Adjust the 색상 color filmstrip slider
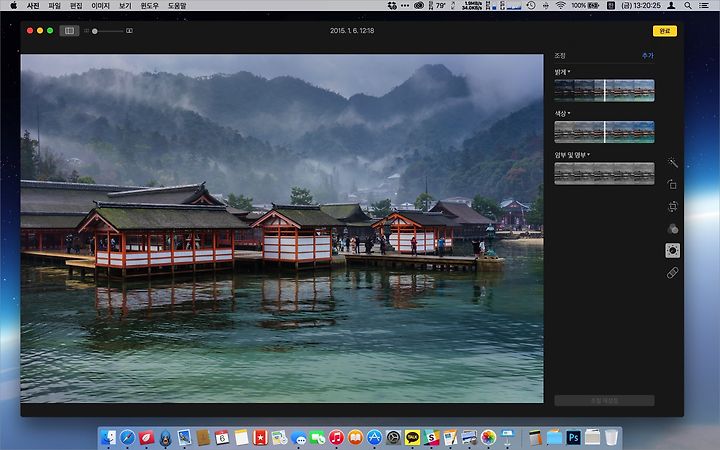 [x=604, y=132]
